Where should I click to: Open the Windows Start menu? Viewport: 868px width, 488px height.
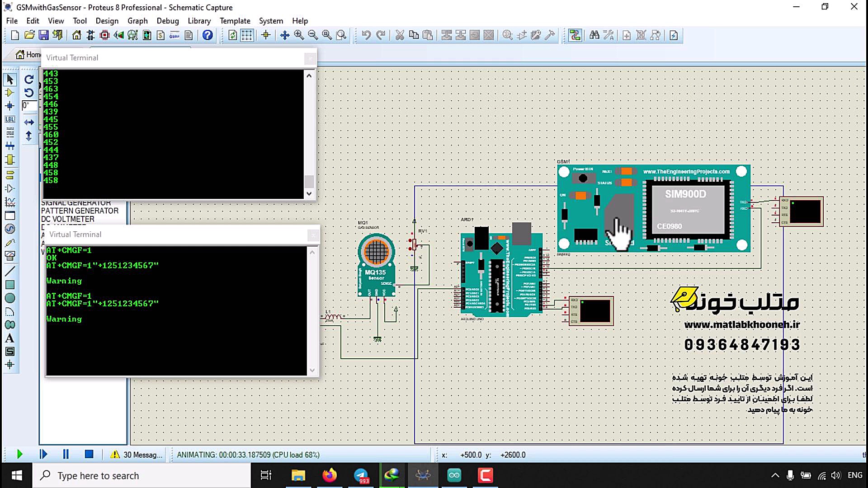tap(17, 475)
